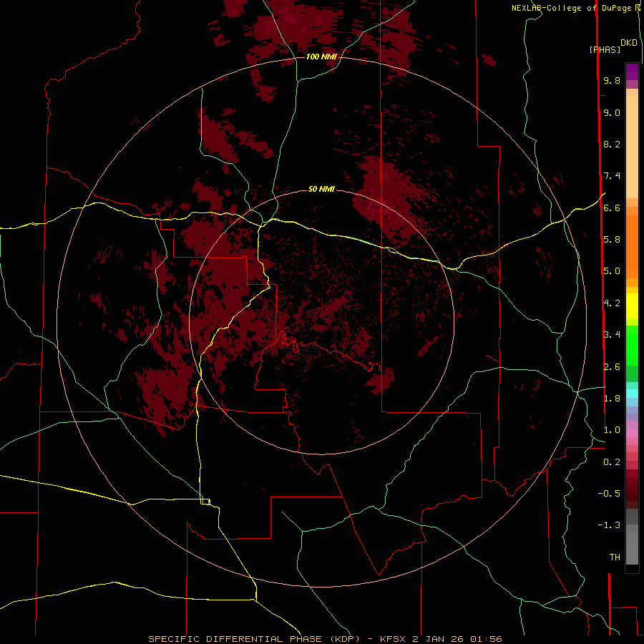644x644 pixels.
Task: Click the large peach swatch in the color scale
Action: tap(632, 147)
